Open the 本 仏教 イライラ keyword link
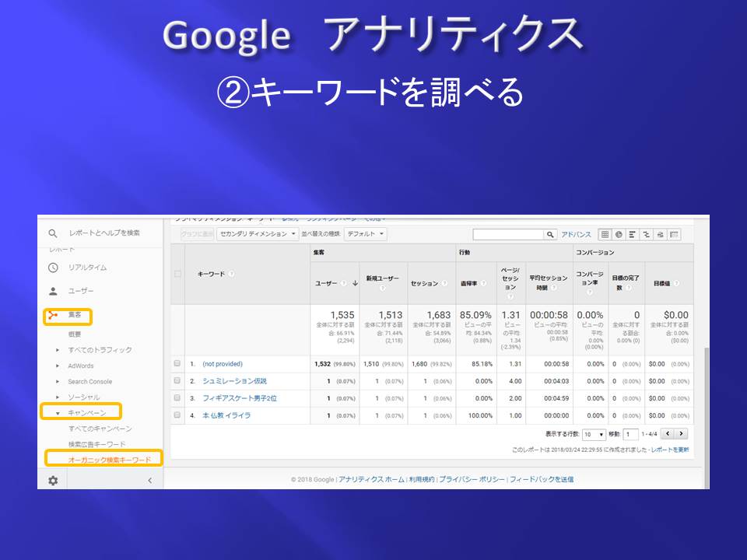The width and height of the screenshot is (747, 560). (226, 415)
